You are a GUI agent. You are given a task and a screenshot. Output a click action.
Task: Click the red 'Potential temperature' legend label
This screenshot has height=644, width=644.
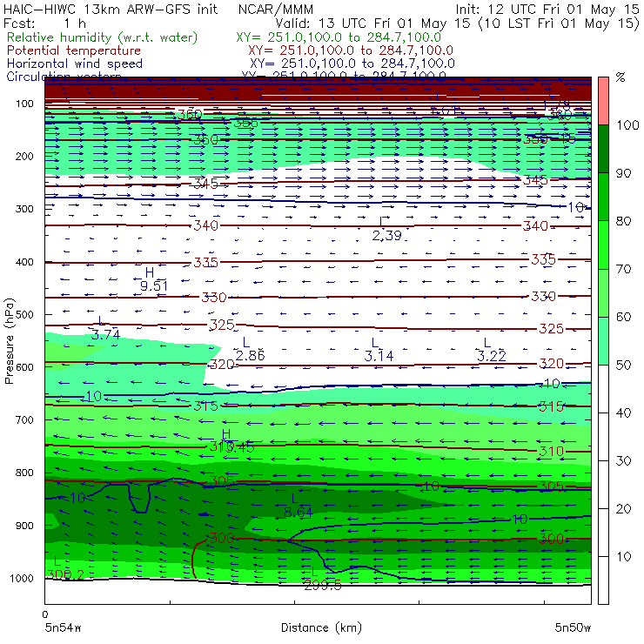coord(74,50)
